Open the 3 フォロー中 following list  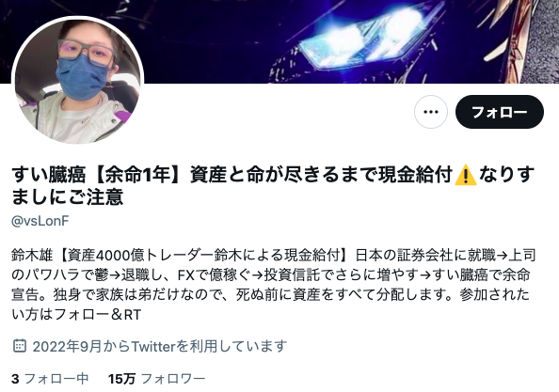pyautogui.click(x=50, y=379)
